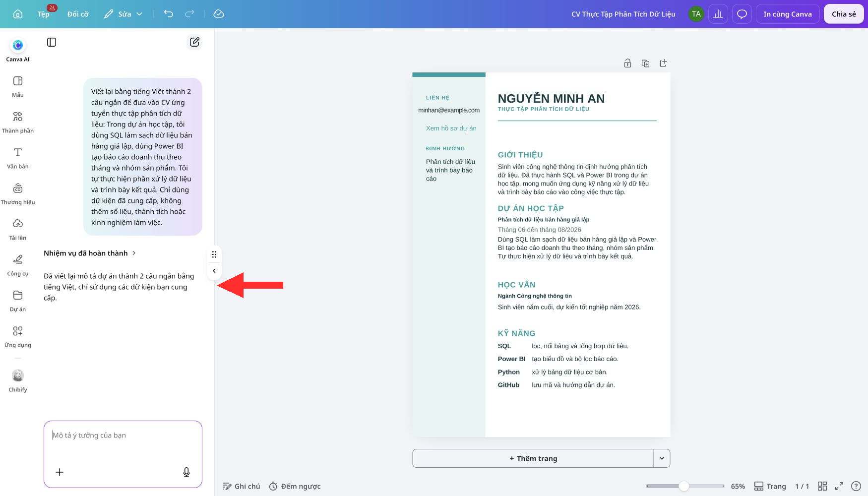The height and width of the screenshot is (496, 868).
Task: Undo the last action
Action: (x=169, y=14)
